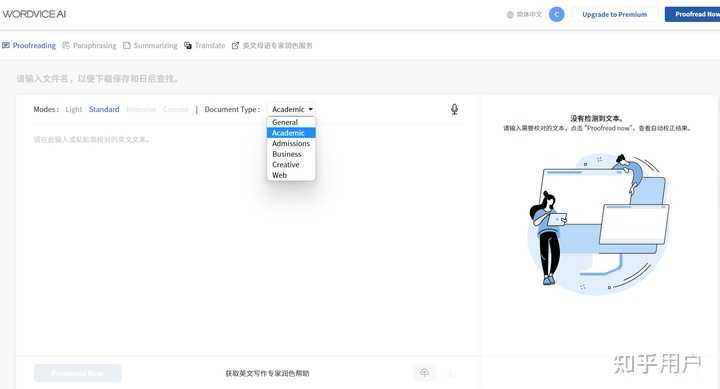Choose Creative document type
Image resolution: width=720 pixels, height=389 pixels.
click(x=291, y=164)
